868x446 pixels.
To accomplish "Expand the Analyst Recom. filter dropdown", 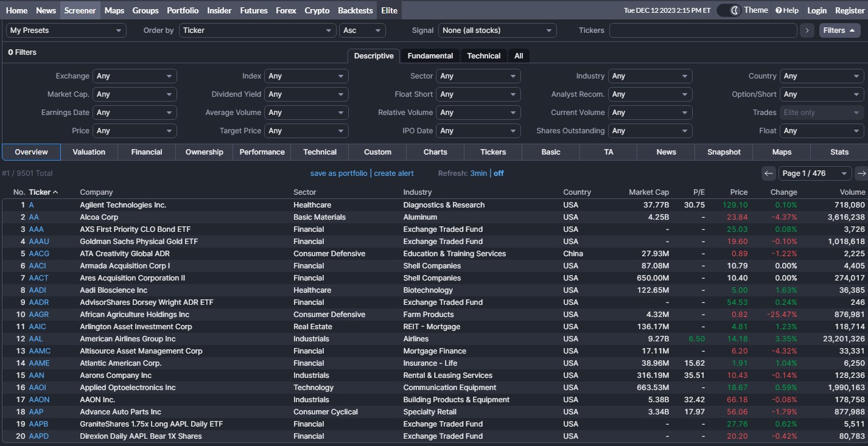I will coord(650,94).
